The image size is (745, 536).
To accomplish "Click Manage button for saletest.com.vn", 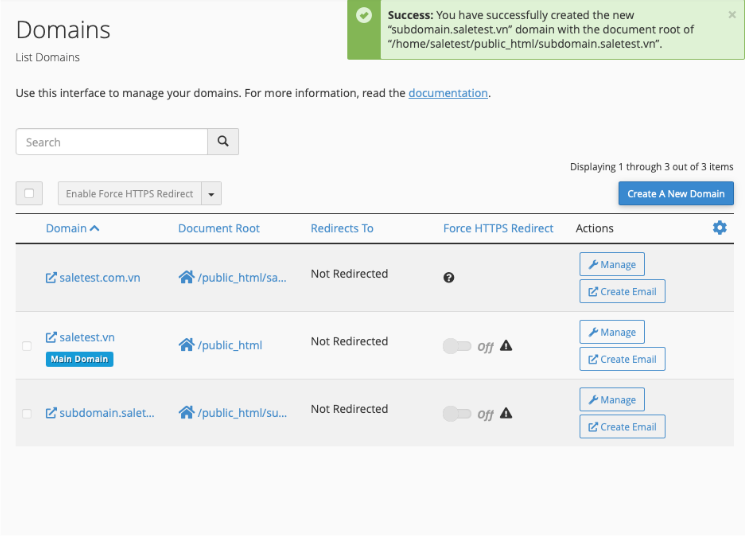I will coord(612,264).
